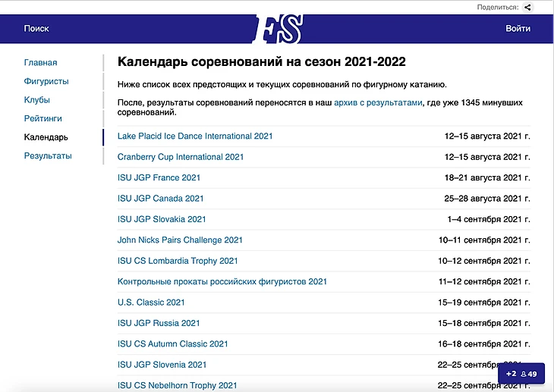The height and width of the screenshot is (392, 554).
Task: Open the Поиск search in header
Action: coord(36,29)
